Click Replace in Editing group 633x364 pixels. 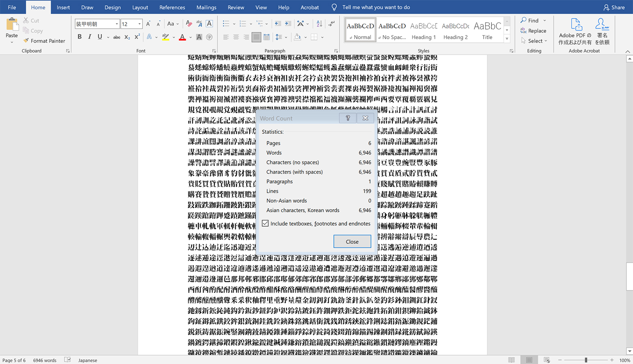(533, 31)
